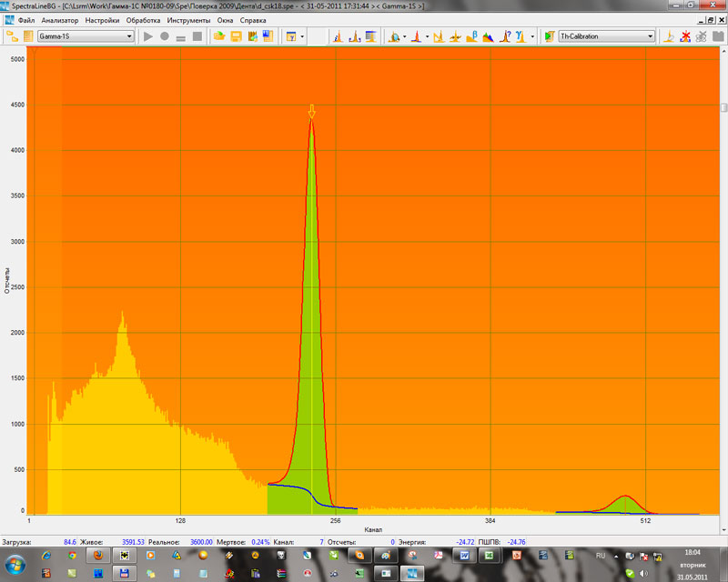Click the Start acquisition play button
This screenshot has width=728, height=582.
pos(148,36)
